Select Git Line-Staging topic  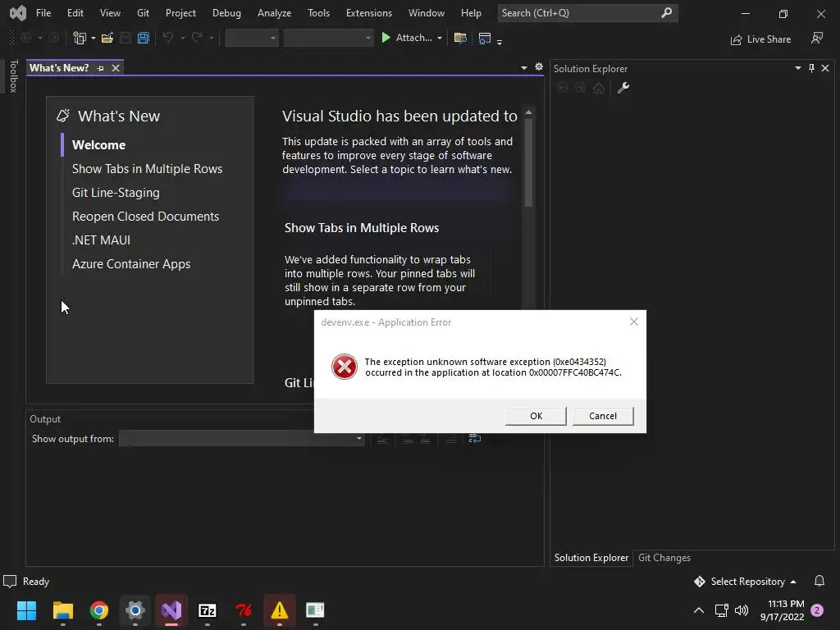click(x=116, y=192)
